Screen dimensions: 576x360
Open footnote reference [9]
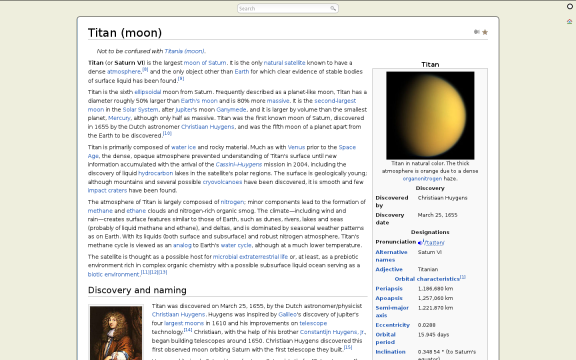tap(181, 78)
